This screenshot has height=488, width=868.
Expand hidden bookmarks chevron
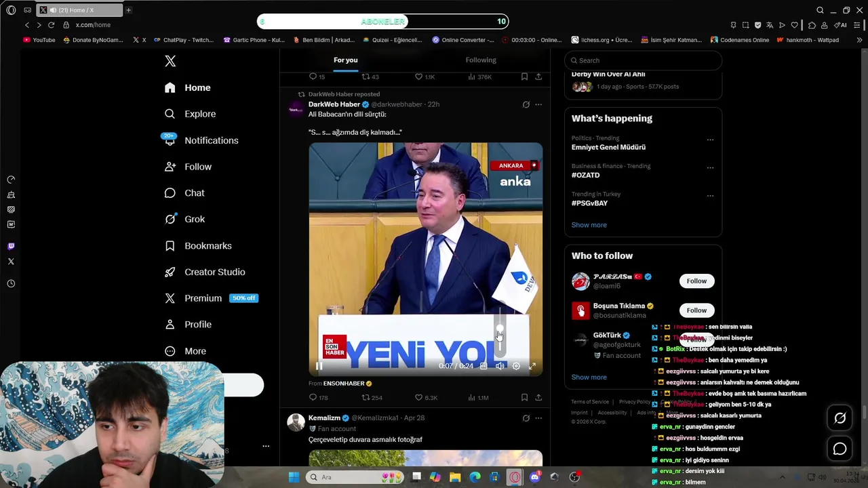(x=859, y=40)
